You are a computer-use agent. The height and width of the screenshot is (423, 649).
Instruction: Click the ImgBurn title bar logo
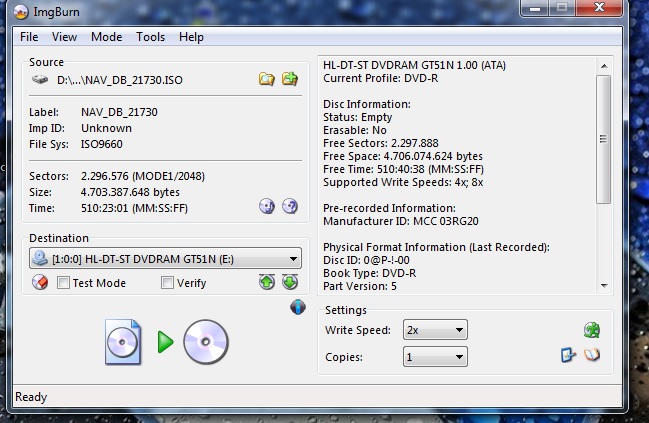point(21,12)
